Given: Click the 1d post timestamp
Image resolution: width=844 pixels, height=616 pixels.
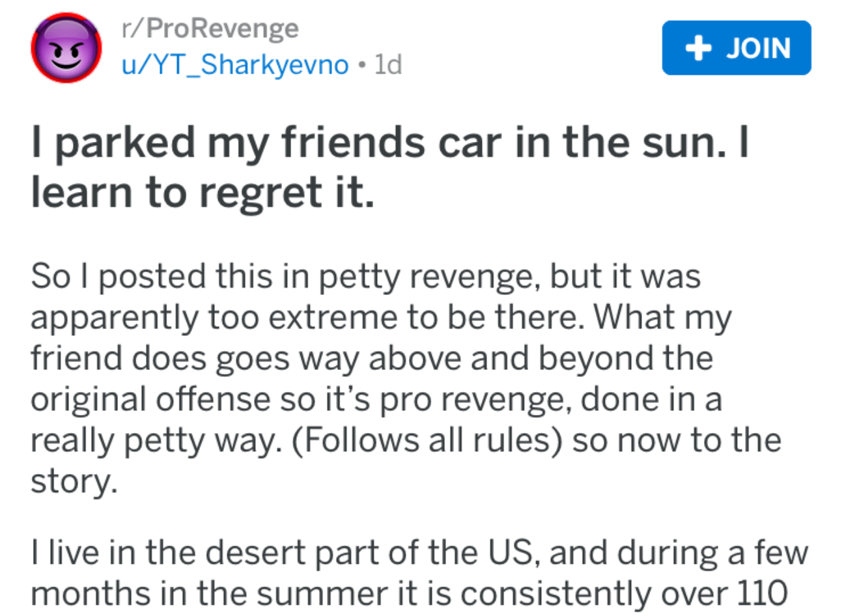Looking at the screenshot, I should click(x=388, y=65).
